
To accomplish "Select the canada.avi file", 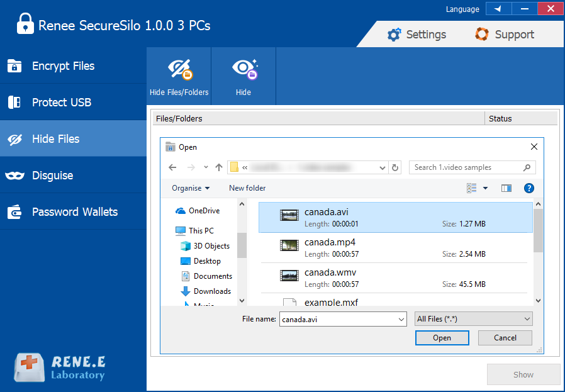I will [396, 217].
